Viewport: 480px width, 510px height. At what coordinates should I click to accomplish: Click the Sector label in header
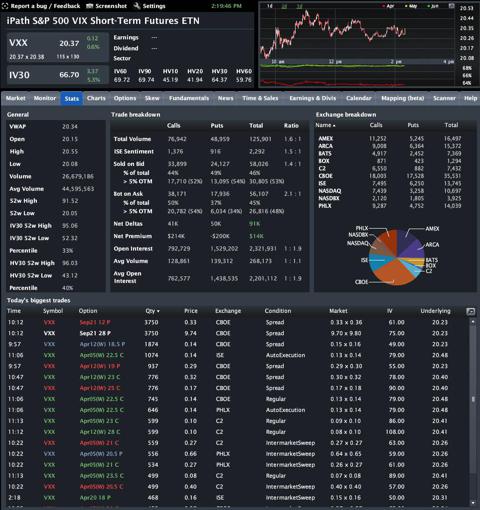[122, 58]
